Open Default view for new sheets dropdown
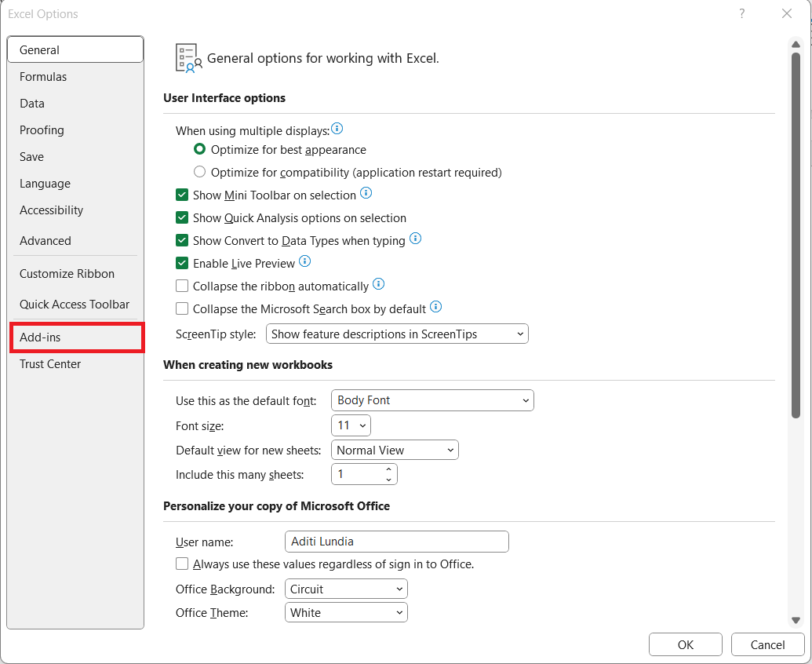The height and width of the screenshot is (664, 812). 395,450
